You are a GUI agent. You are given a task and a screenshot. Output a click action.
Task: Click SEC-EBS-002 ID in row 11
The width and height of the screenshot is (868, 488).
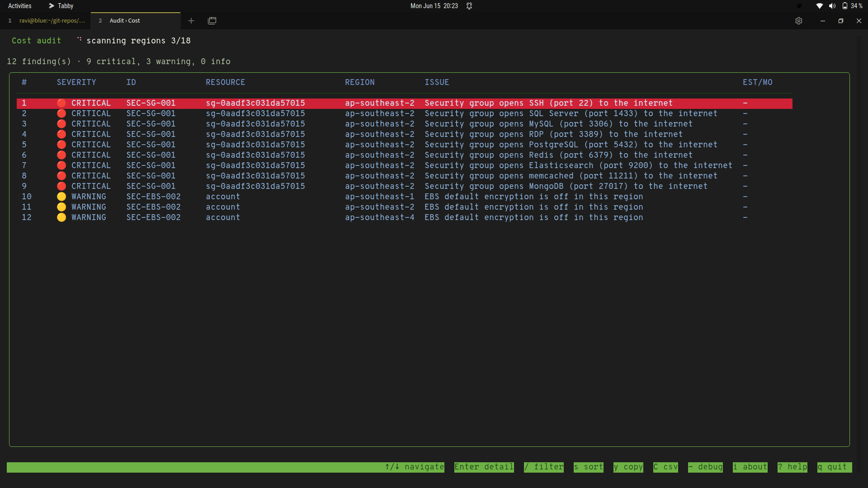pyautogui.click(x=154, y=207)
